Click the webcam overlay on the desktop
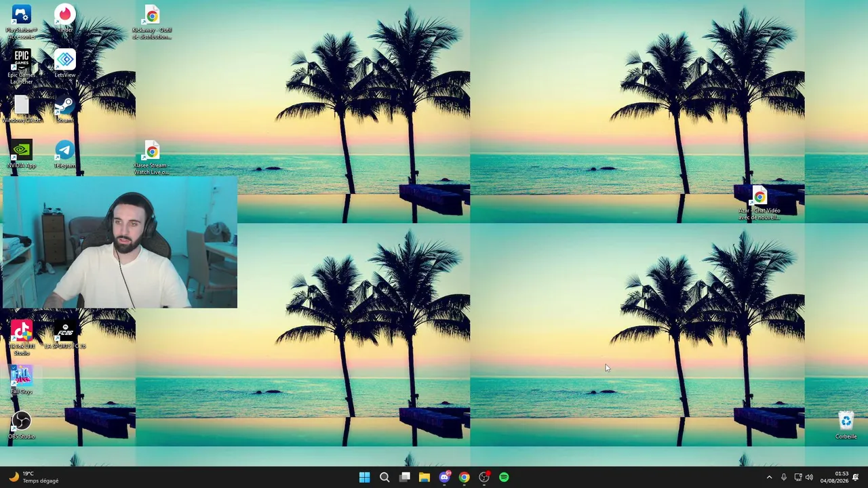The width and height of the screenshot is (868, 488). point(120,243)
